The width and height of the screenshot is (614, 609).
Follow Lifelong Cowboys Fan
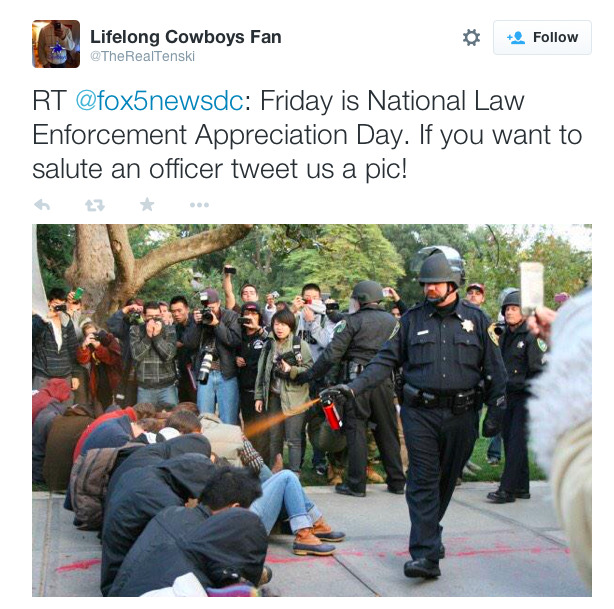click(x=542, y=38)
